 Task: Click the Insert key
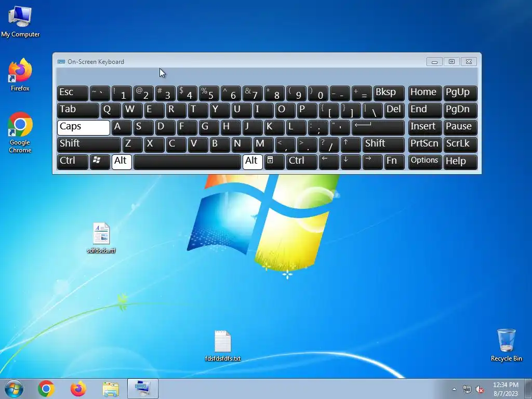point(425,128)
